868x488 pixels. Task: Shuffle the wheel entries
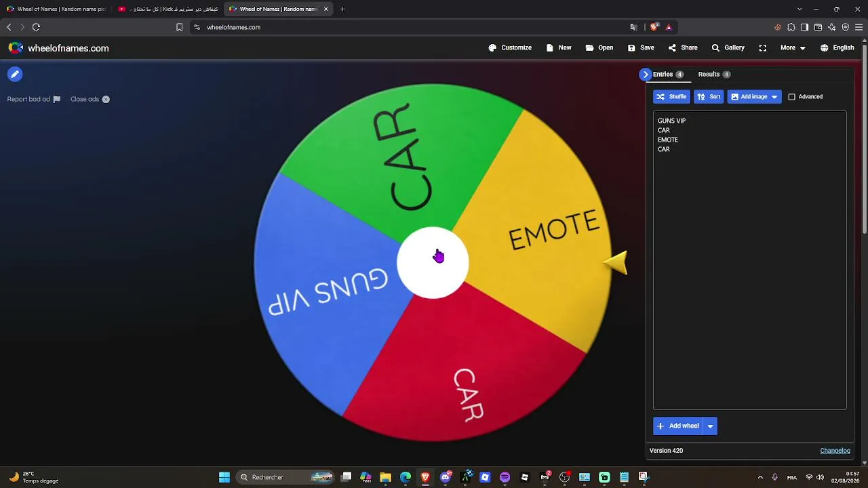[x=671, y=97]
